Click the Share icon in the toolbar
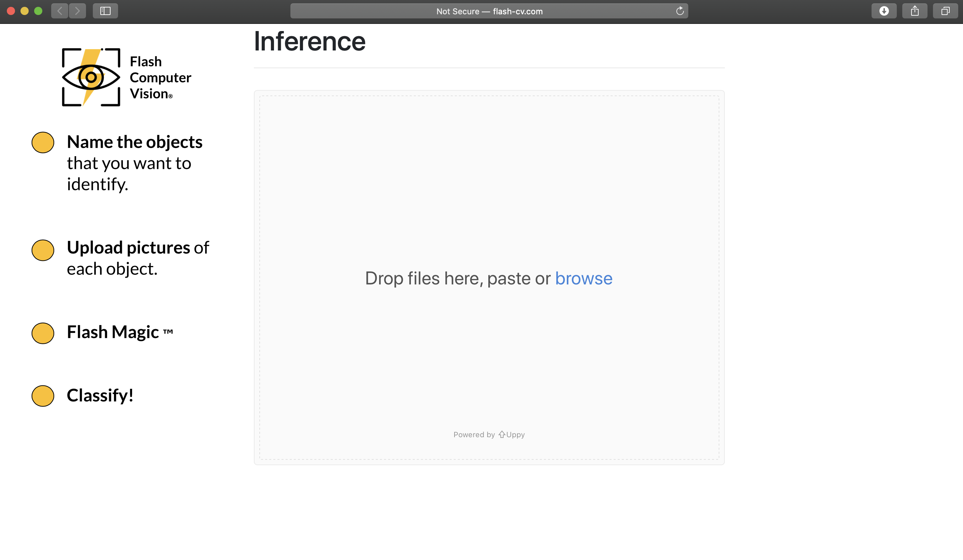Image resolution: width=963 pixels, height=560 pixels. pyautogui.click(x=915, y=11)
